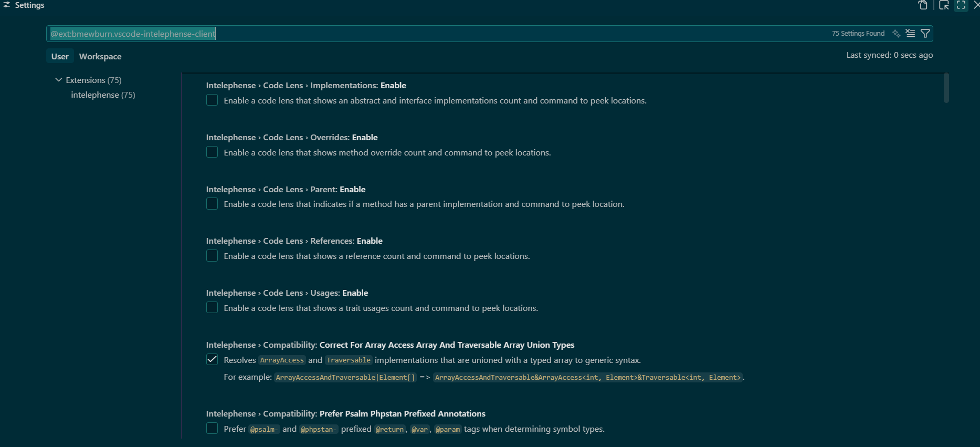Toggle the fullscreen corner-brackets icon
Screen dimensions: 980x447
coord(961,5)
